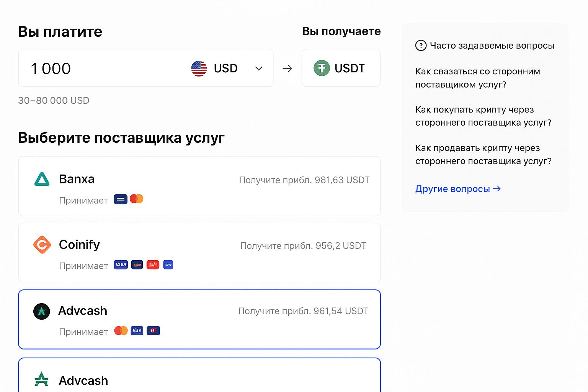Click the orange Coinify logo icon
588x392 pixels.
[42, 245]
